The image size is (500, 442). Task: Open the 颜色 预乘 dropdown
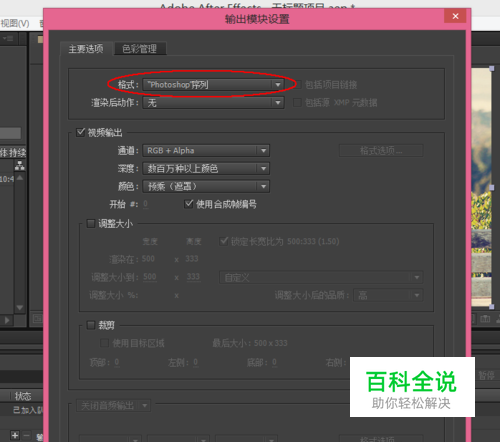pyautogui.click(x=206, y=186)
